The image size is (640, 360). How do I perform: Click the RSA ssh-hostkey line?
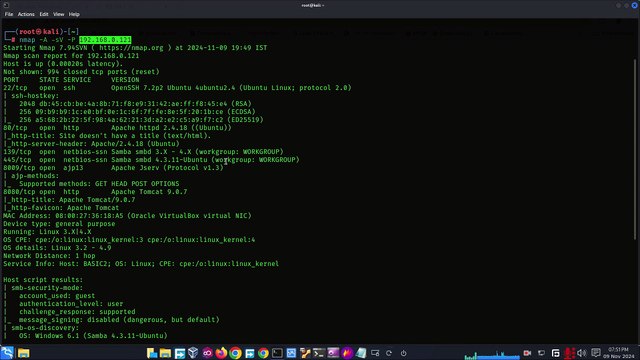[135, 104]
